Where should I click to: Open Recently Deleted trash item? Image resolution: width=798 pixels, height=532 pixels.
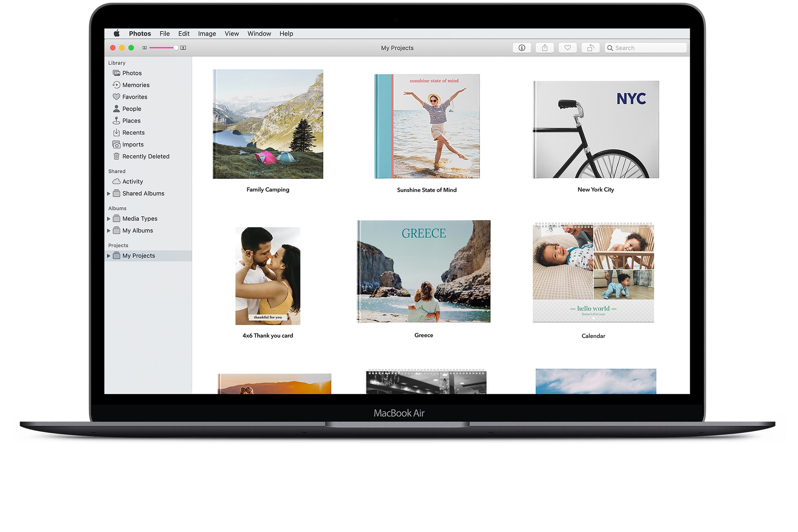pos(141,156)
